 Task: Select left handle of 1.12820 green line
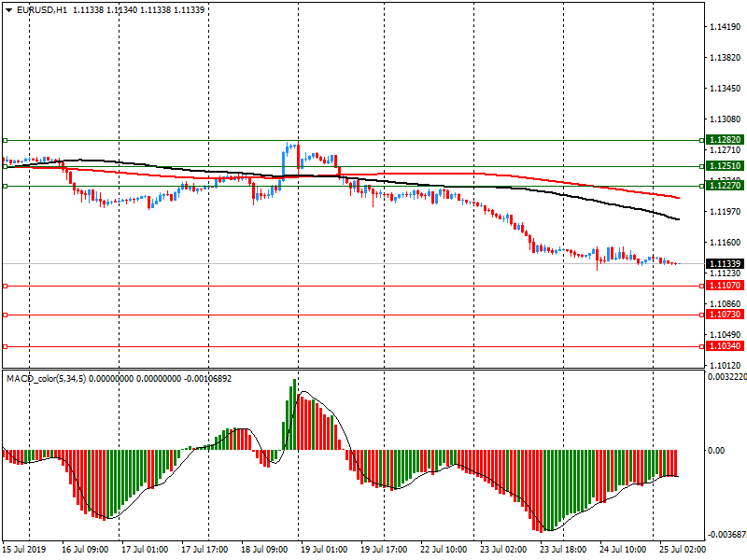pos(6,141)
